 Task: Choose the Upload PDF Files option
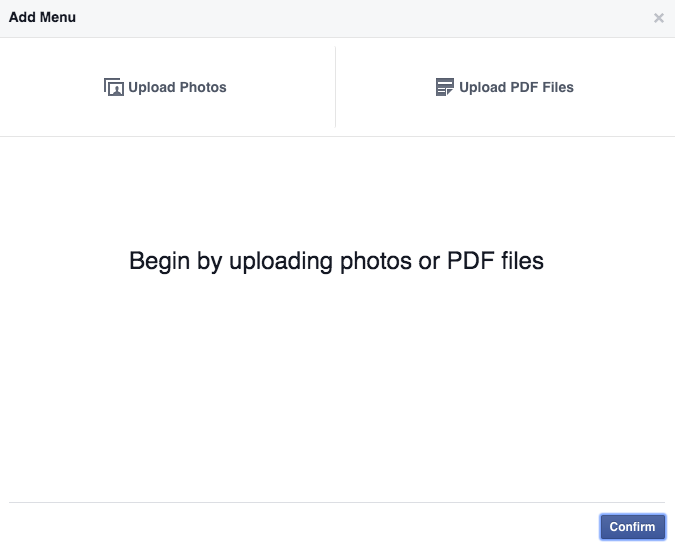[x=505, y=87]
